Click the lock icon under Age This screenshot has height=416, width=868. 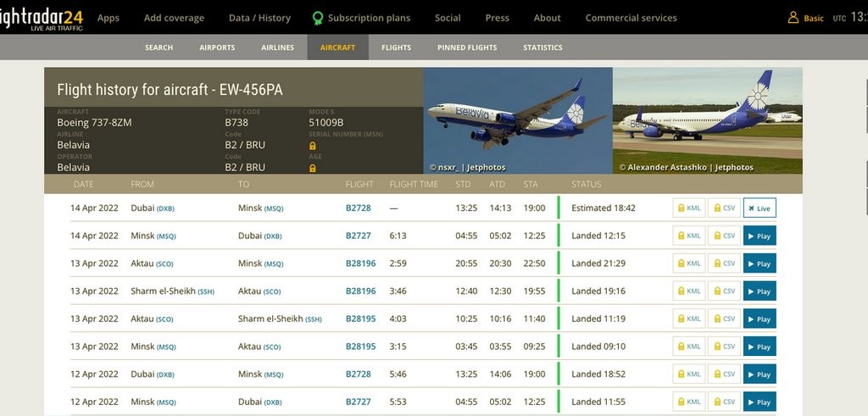point(313,168)
